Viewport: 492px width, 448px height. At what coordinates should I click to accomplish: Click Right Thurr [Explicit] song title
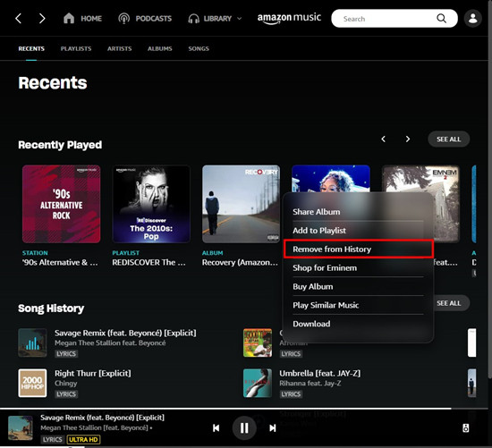click(x=93, y=374)
